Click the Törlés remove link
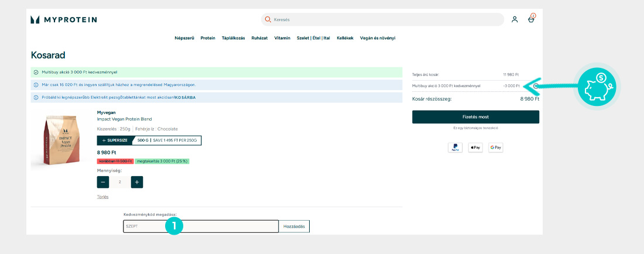The height and width of the screenshot is (254, 644). pos(102,197)
